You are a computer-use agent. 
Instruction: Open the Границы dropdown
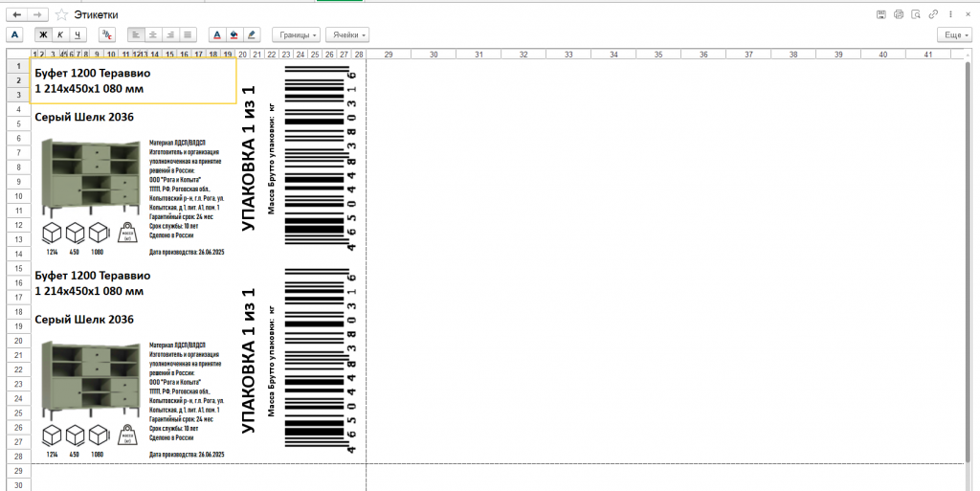(297, 35)
